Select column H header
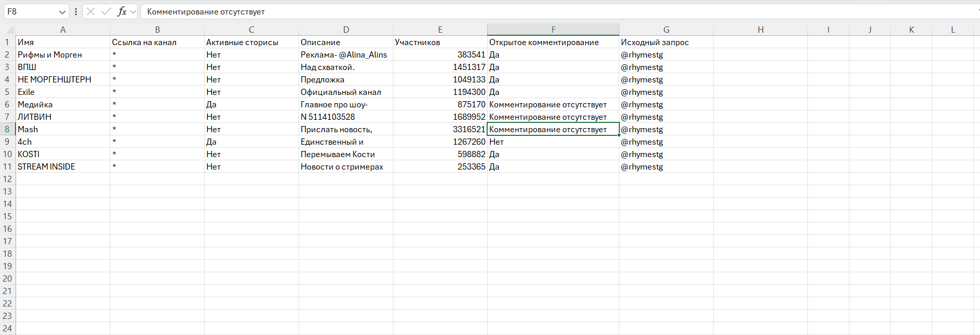 (760, 30)
